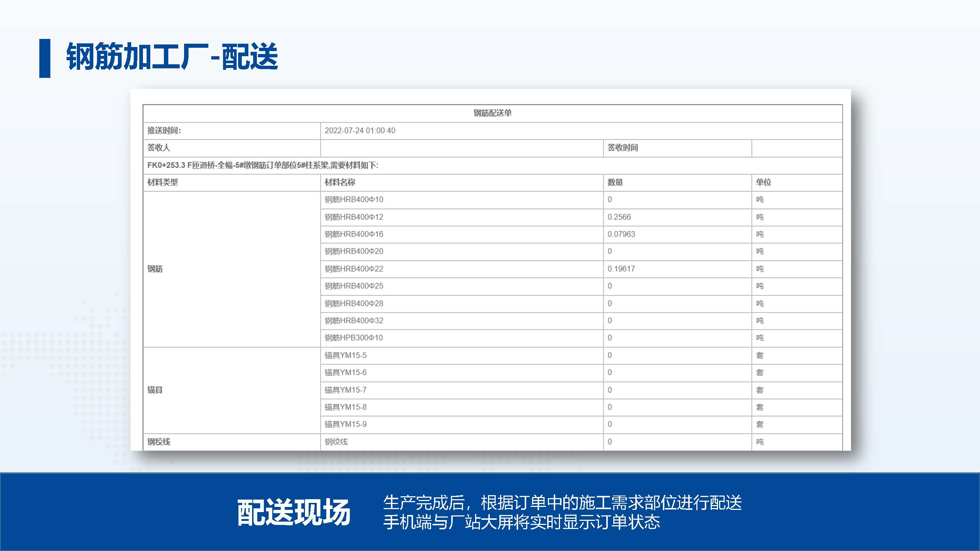Click the 单位 column header
This screenshot has height=551, width=980.
763,182
